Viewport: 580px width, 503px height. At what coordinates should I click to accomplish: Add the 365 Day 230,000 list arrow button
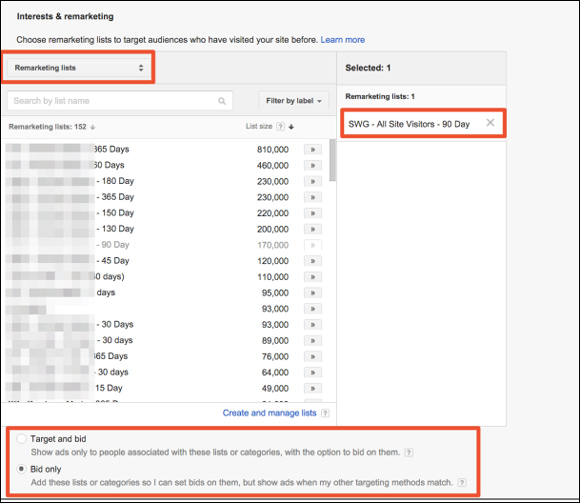[313, 197]
